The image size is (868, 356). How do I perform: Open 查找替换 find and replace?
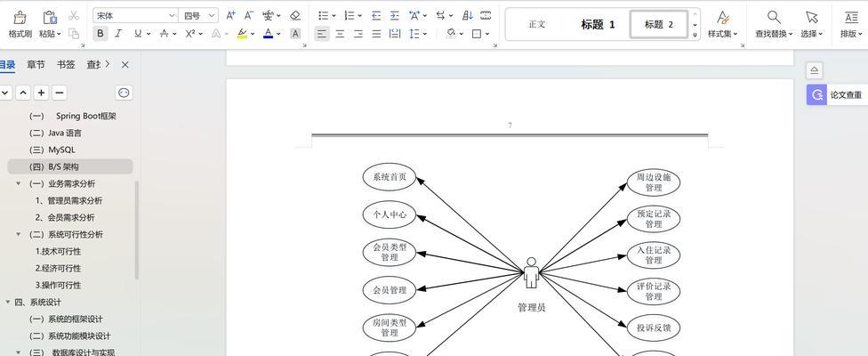click(x=774, y=24)
